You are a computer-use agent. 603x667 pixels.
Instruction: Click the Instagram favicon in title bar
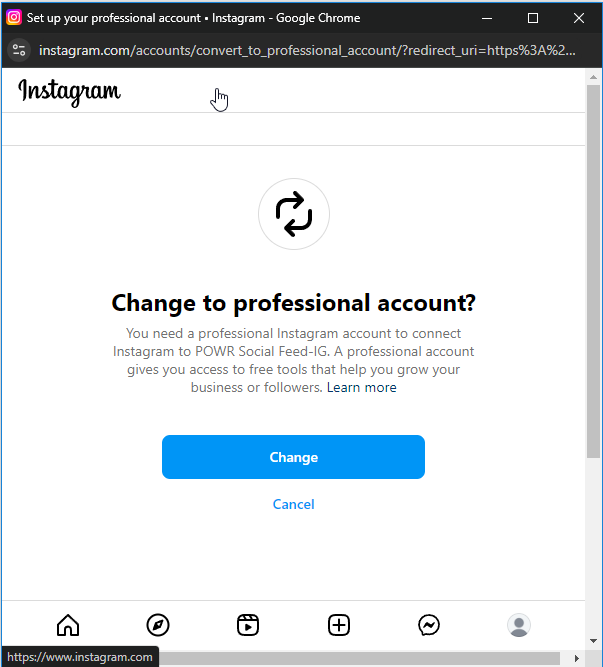(x=14, y=17)
